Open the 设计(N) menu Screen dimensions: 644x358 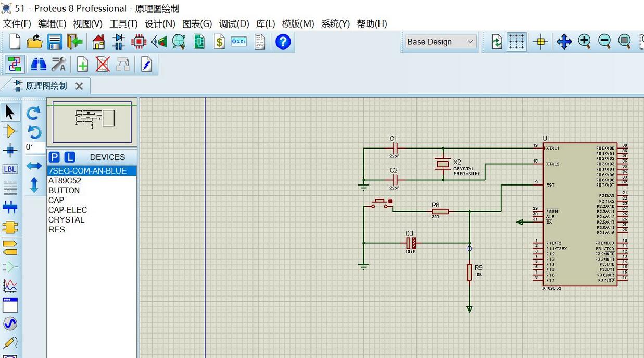coord(160,23)
